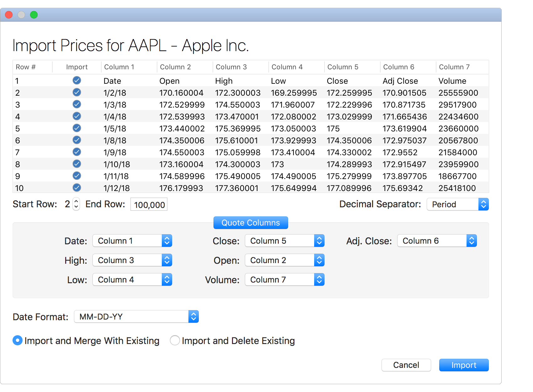Open the Open column dropdown showing Column 2

[x=284, y=260]
